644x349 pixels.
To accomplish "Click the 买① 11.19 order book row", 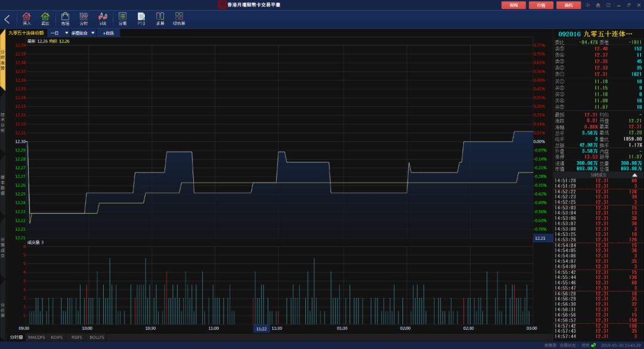I will pos(598,81).
